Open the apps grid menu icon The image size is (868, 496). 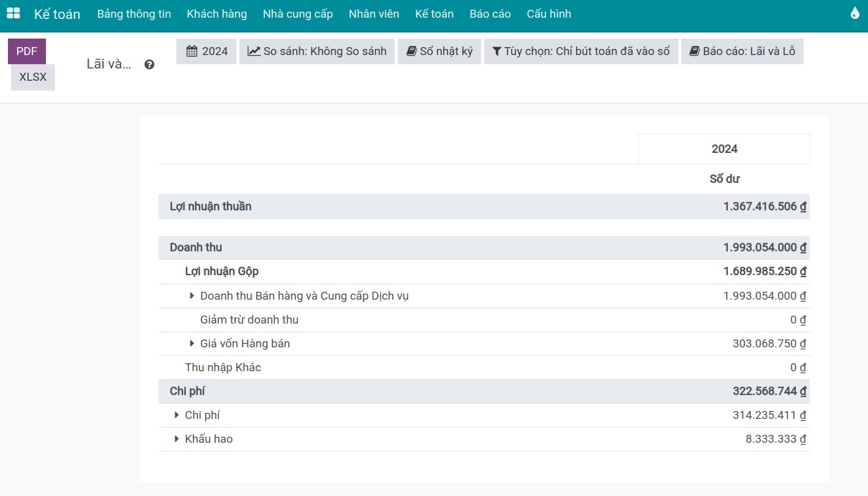[x=13, y=13]
